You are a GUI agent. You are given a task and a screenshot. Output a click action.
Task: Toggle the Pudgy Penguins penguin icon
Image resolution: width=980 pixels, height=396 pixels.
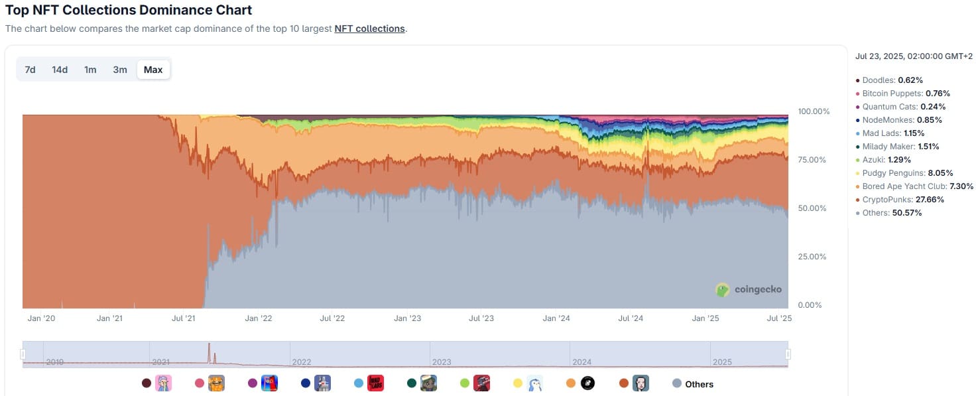pyautogui.click(x=535, y=383)
